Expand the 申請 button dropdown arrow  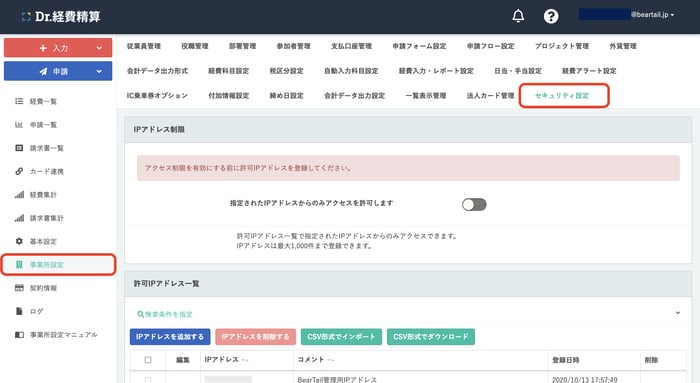pos(99,71)
